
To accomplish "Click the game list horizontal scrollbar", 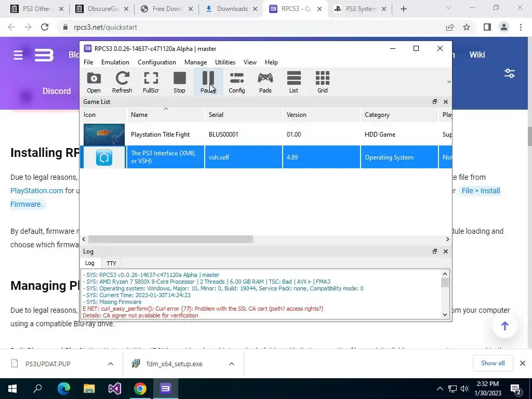I will click(x=170, y=239).
